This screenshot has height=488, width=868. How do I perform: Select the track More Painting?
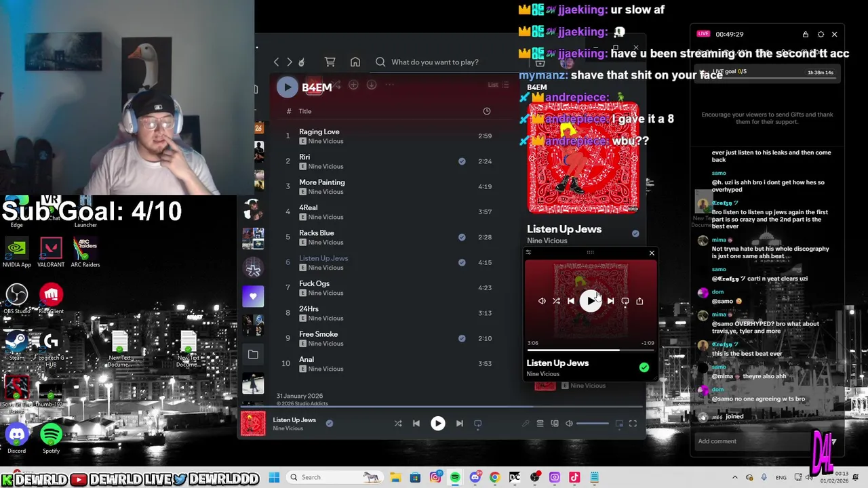[x=322, y=182]
